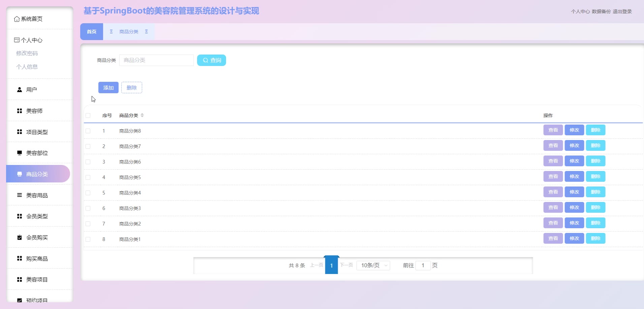Tick the checkbox for row 商品分类4

tap(88, 193)
